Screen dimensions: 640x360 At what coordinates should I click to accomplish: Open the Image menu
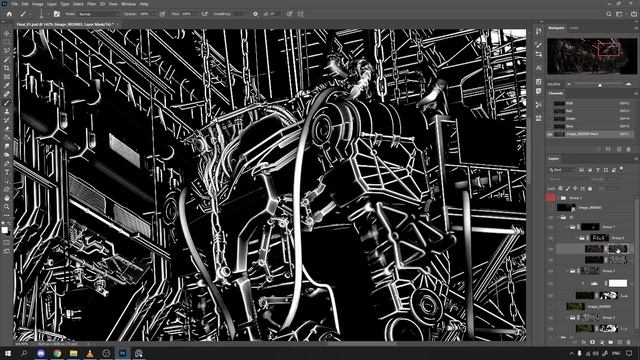coord(38,4)
